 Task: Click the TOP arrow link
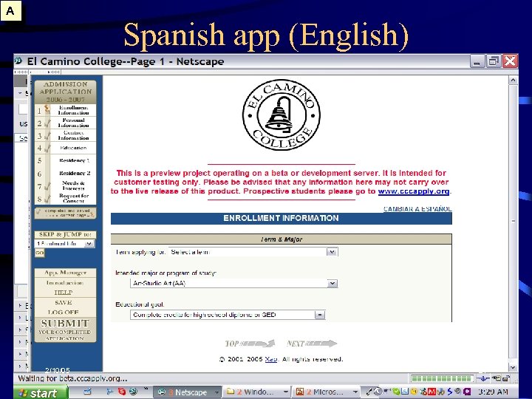pos(250,344)
